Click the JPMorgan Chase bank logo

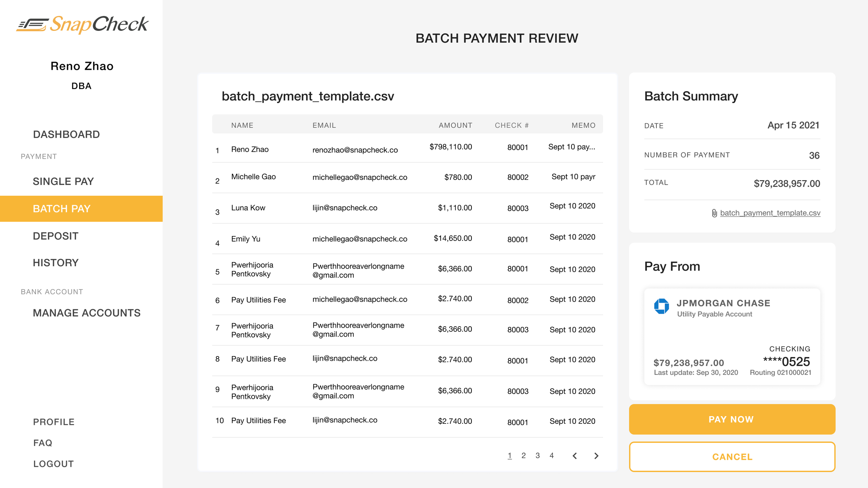pos(661,306)
